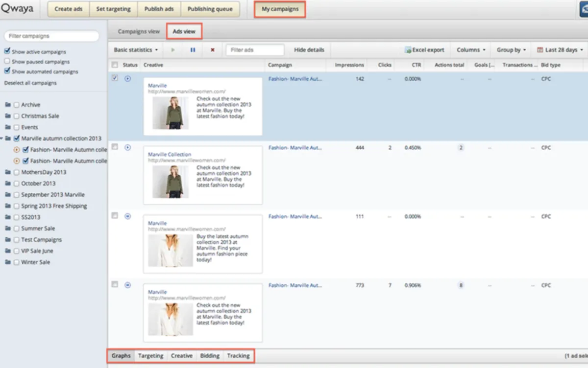Screen dimensions: 588x368
Task: Click the paused status icon of last ad
Action: pos(128,285)
